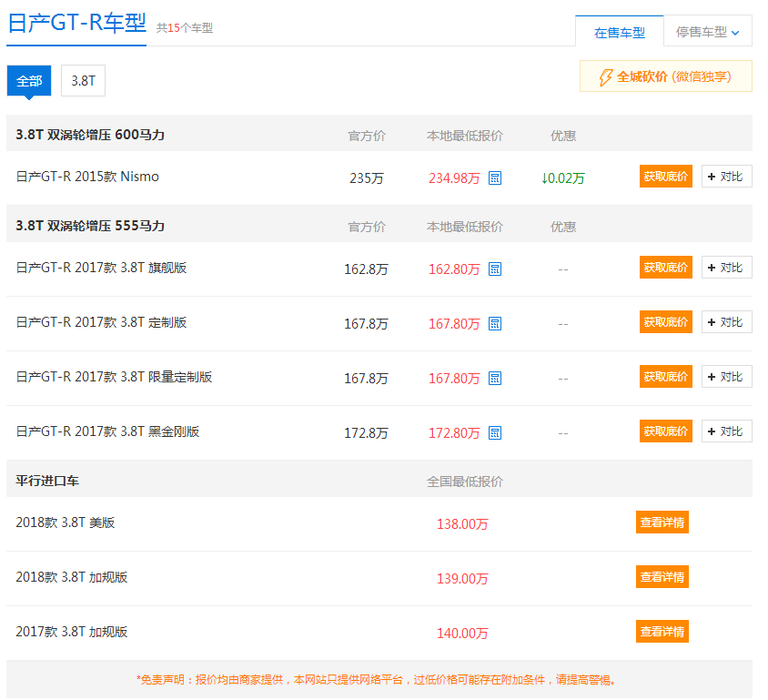This screenshot has width=768, height=700.
Task: Click the 140.00万 price
Action: (x=462, y=634)
